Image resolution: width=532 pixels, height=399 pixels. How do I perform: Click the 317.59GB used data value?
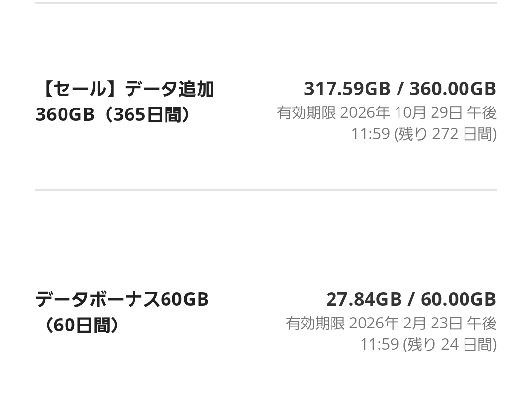[347, 89]
